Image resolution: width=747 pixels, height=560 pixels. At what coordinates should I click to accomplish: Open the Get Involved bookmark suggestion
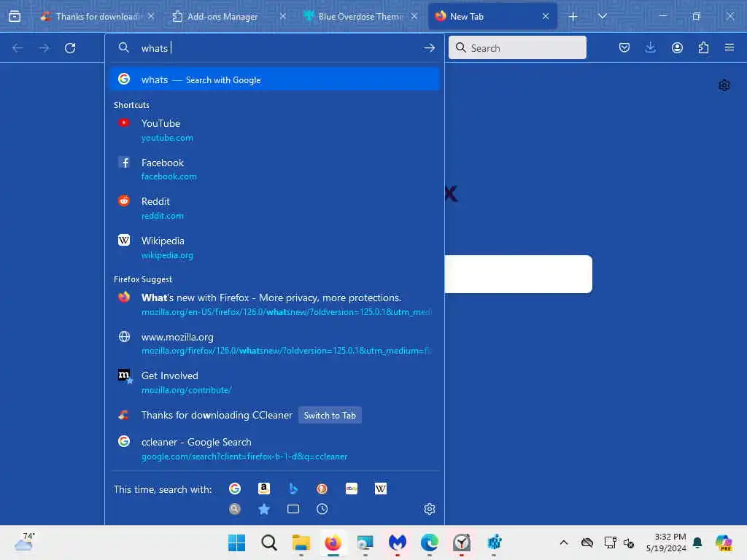[274, 383]
